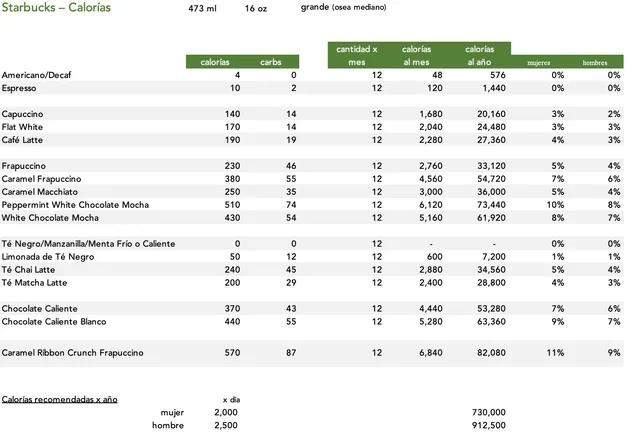Select Flat White calories 170
640x438 pixels.
coord(232,127)
